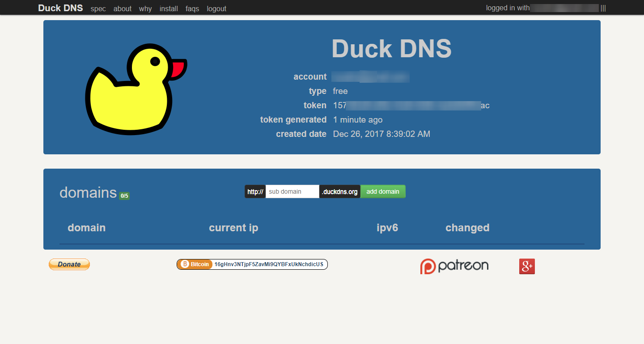Open the about page
The image size is (644, 344).
tap(123, 8)
